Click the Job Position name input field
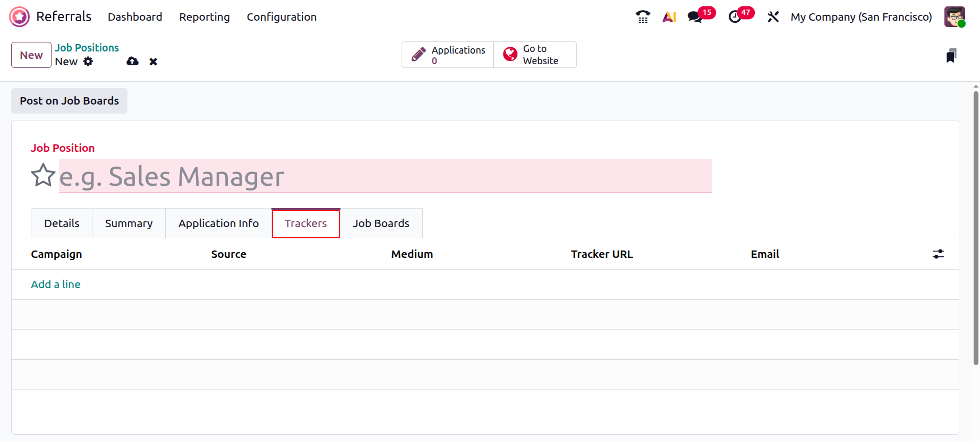 386,176
